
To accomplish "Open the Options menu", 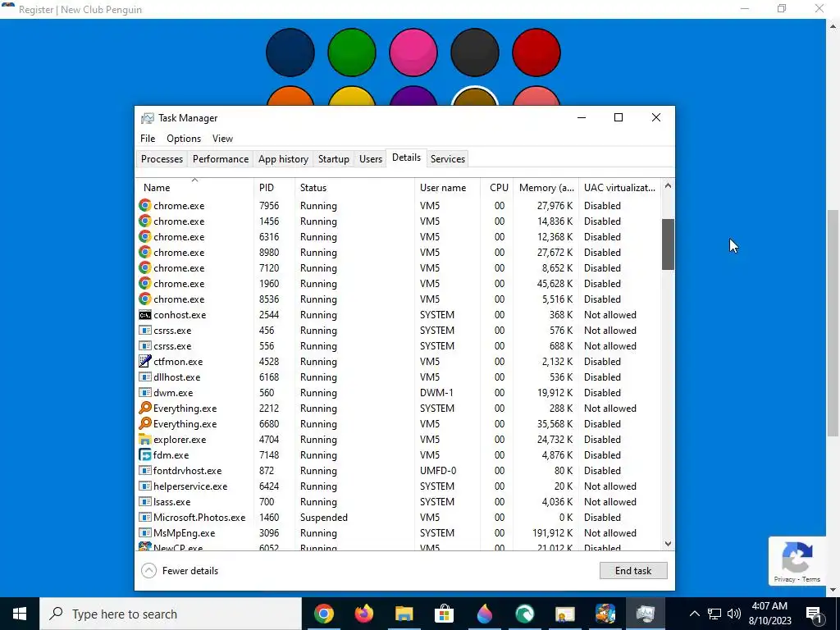I will [x=184, y=138].
